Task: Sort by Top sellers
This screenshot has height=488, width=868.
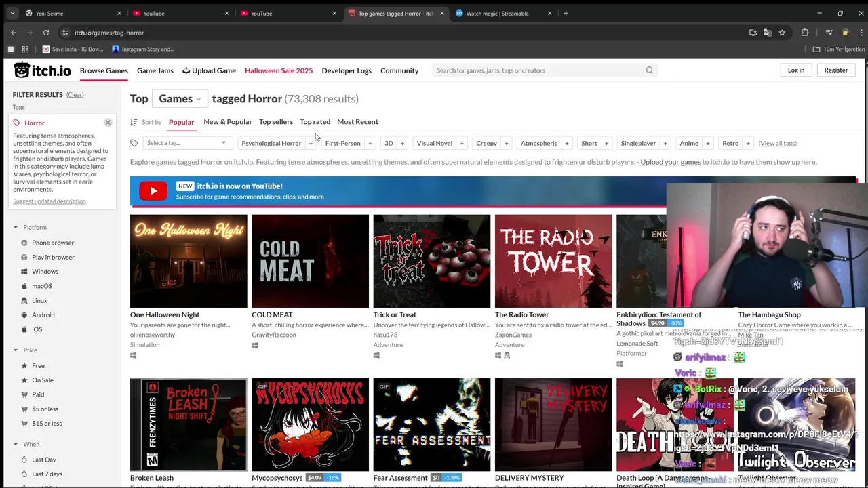Action: tap(276, 122)
